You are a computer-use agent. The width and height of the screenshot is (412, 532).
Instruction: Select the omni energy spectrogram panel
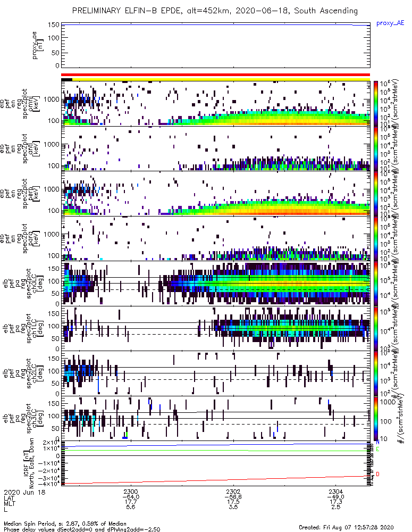216,104
